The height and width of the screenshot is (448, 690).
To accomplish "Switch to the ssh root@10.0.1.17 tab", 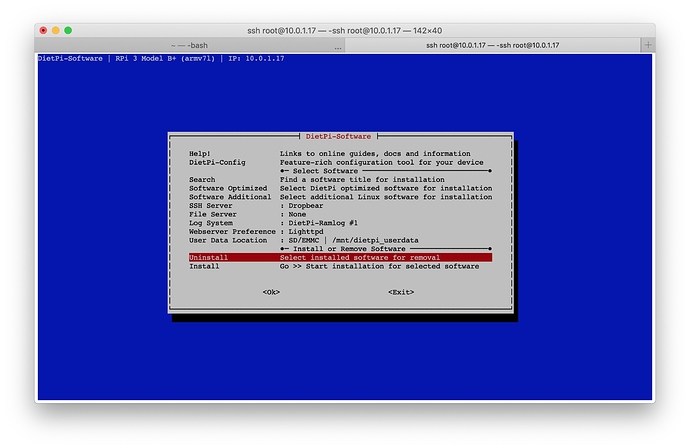I will pos(493,45).
